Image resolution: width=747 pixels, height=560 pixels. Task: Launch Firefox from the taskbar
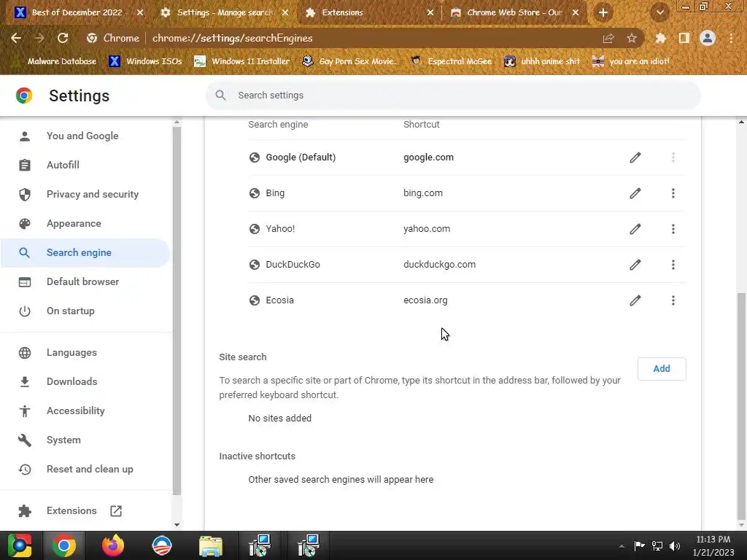[x=113, y=545]
